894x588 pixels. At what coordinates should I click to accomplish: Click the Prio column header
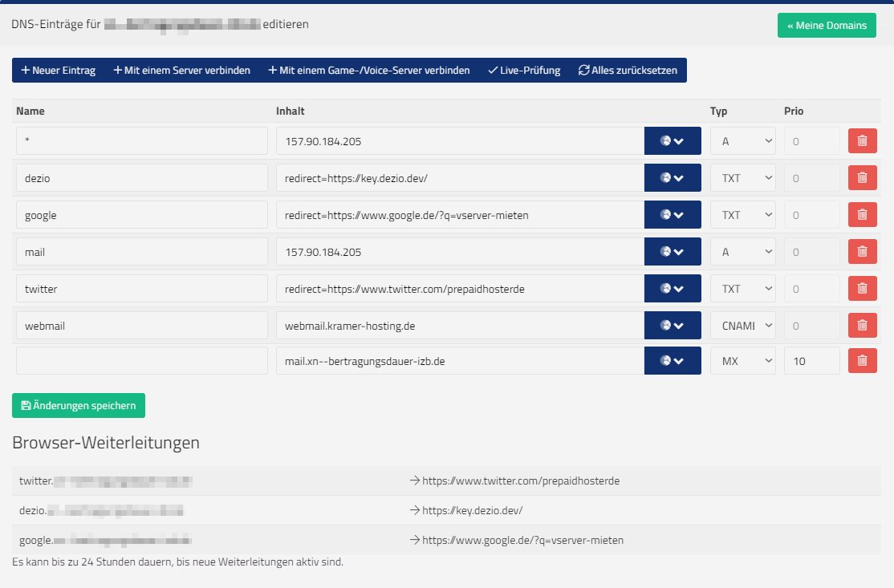794,112
